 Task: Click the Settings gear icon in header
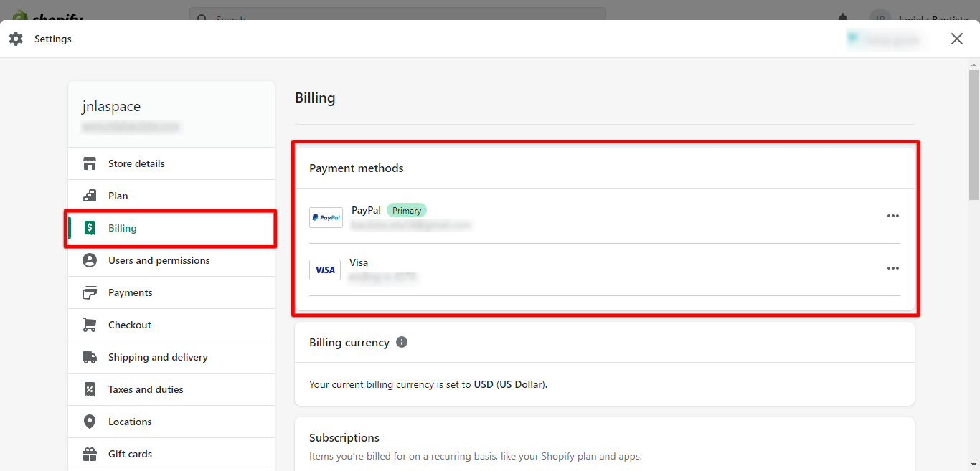tap(16, 39)
